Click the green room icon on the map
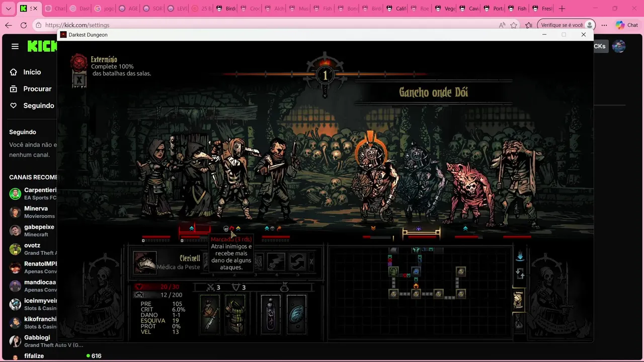The height and width of the screenshot is (362, 644). [x=393, y=271]
